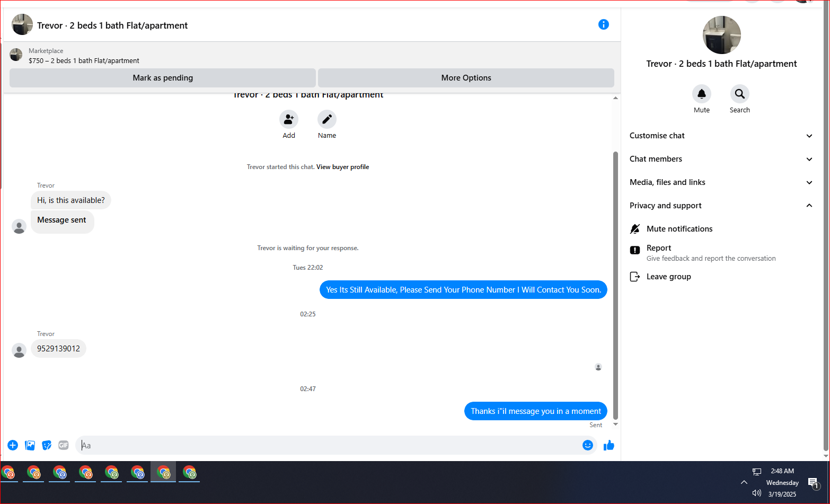Click Trevor's avatar beside the phone number message
The image size is (830, 504).
pos(19,350)
